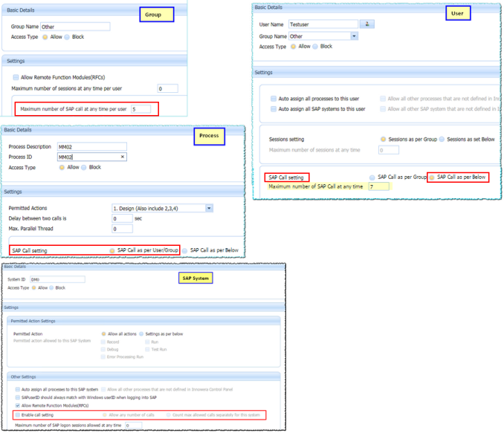The image size is (504, 433).
Task: Select Allow access type in User panel
Action: click(x=293, y=47)
